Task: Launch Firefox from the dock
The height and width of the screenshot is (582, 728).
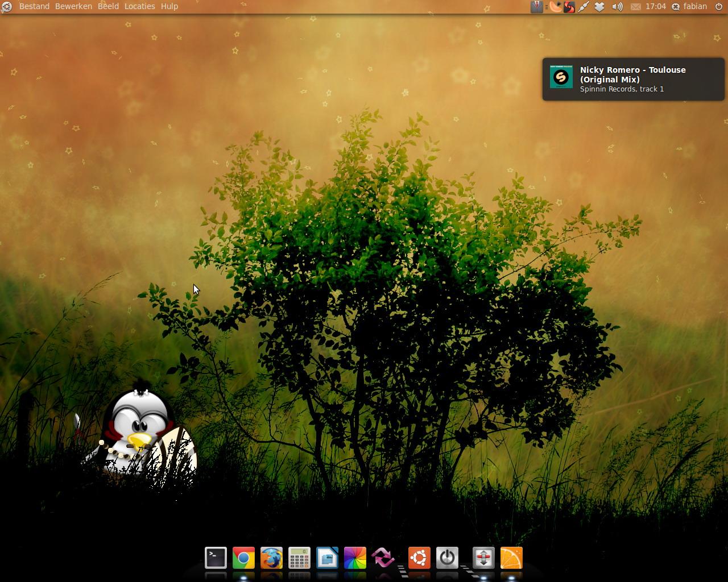Action: click(271, 558)
